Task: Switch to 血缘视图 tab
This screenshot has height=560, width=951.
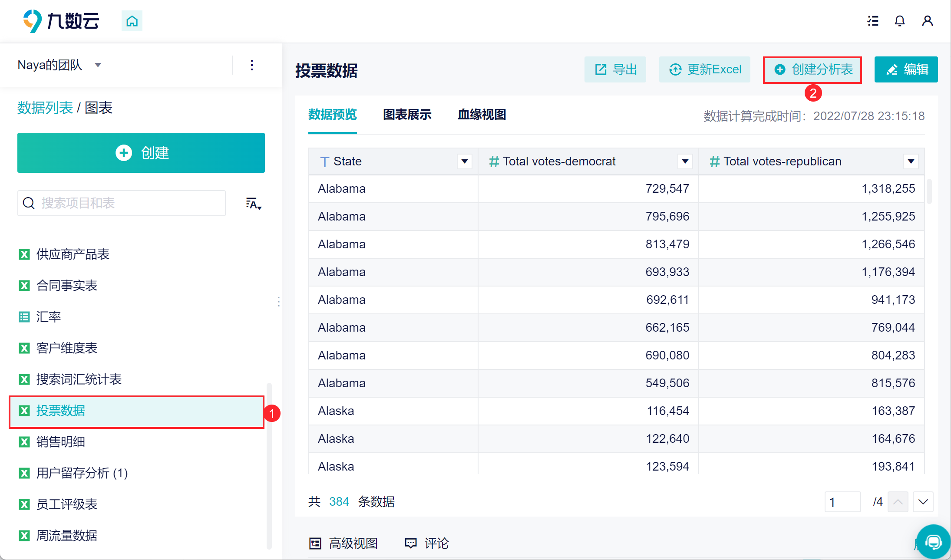Action: click(482, 115)
